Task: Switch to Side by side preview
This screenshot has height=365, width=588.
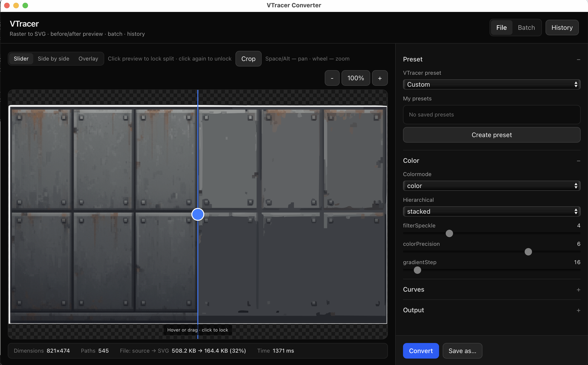Action: tap(53, 59)
